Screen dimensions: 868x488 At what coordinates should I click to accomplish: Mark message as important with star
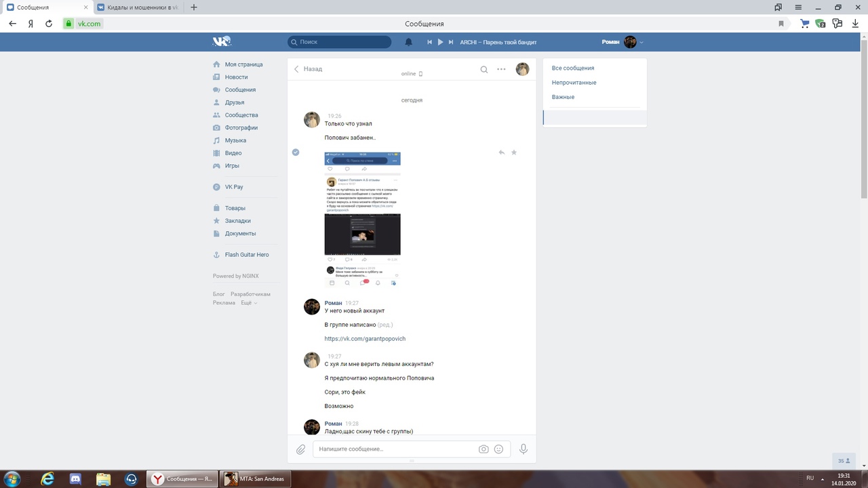[514, 152]
